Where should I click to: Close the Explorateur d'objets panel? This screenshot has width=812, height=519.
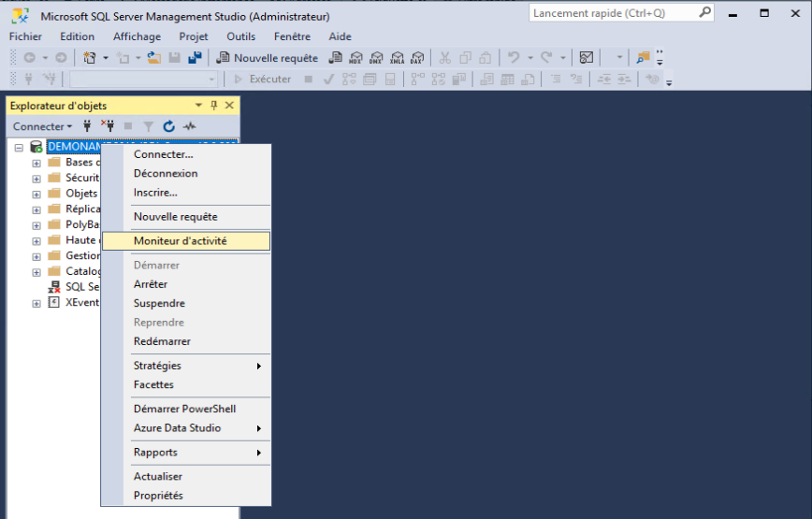coord(229,106)
